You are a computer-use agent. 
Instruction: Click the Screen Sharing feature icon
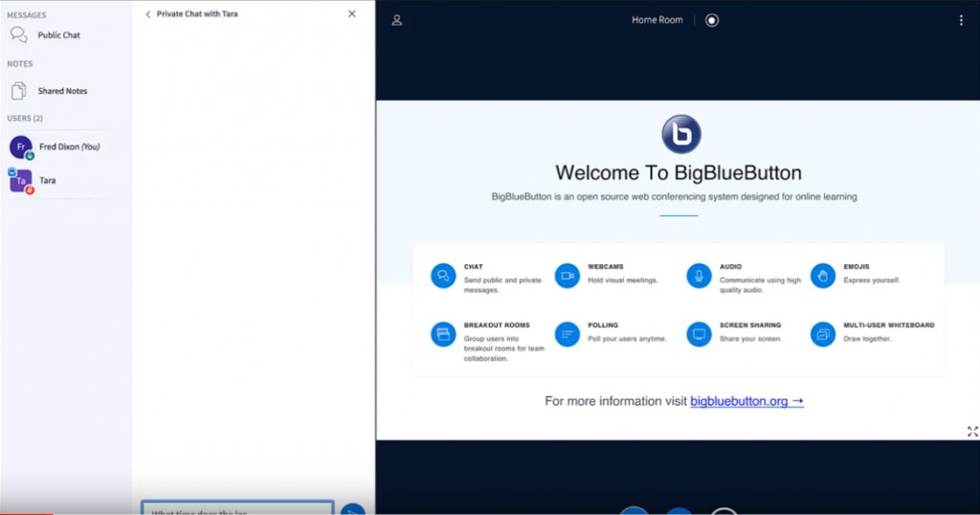(699, 334)
